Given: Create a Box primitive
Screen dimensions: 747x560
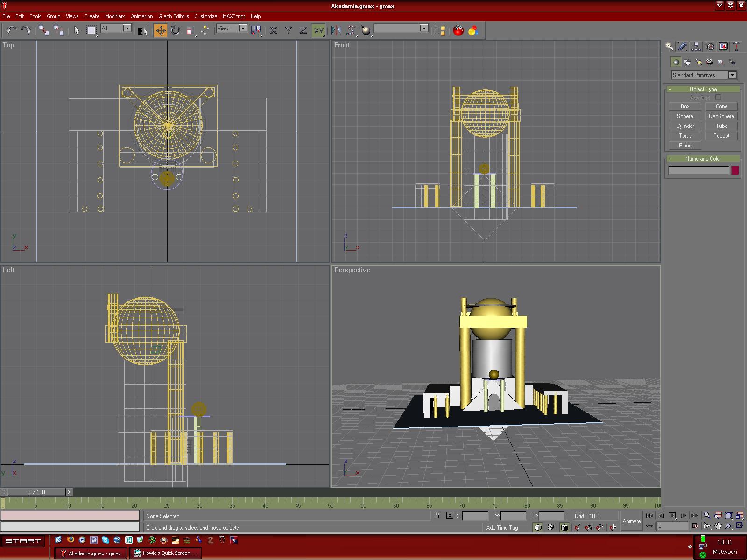Looking at the screenshot, I should click(x=685, y=106).
